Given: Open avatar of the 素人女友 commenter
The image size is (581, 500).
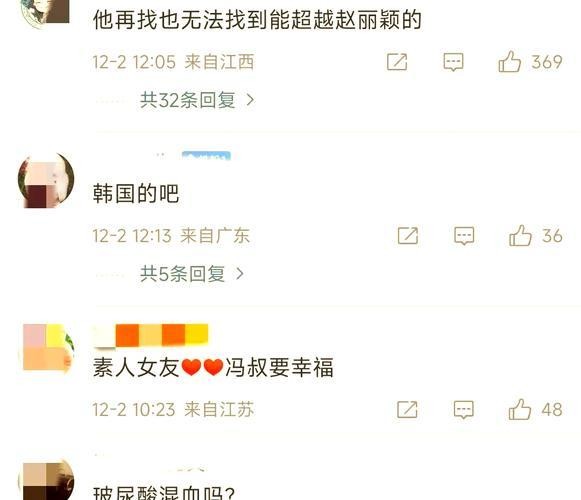Looking at the screenshot, I should point(47,347).
